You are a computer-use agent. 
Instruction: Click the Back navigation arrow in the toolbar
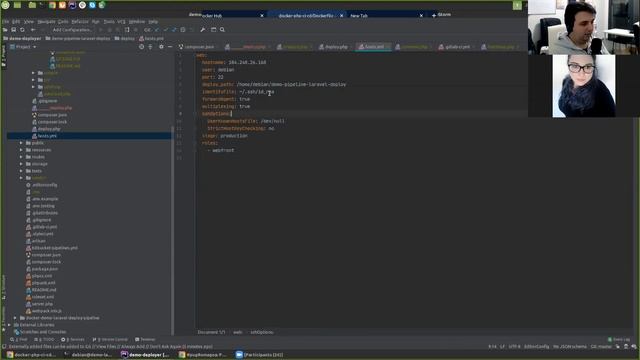[x=33, y=30]
